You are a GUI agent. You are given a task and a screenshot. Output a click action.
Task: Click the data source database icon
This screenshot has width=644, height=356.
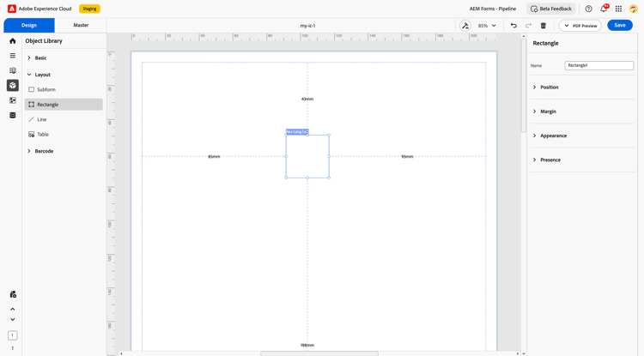tap(12, 115)
